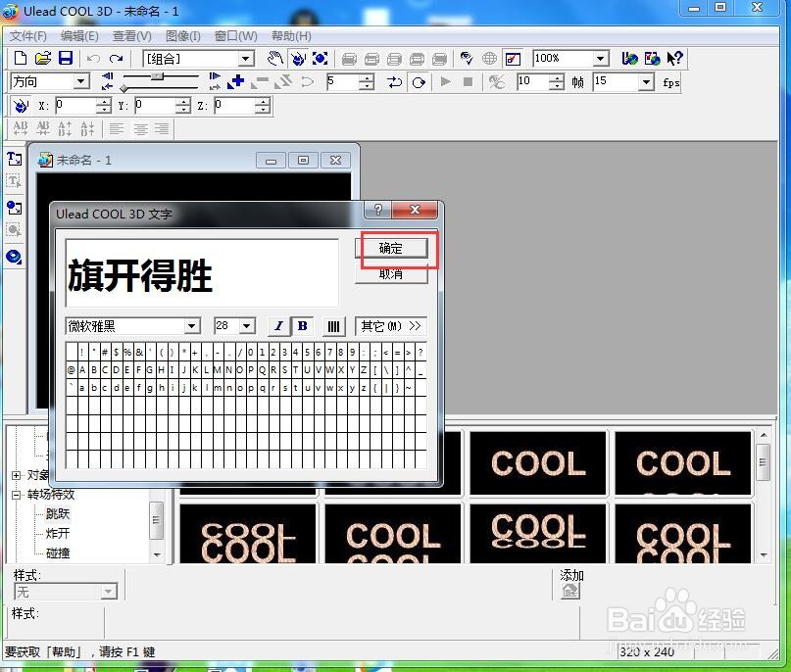791x672 pixels.
Task: Open the 图像(I) menu
Action: click(x=182, y=36)
